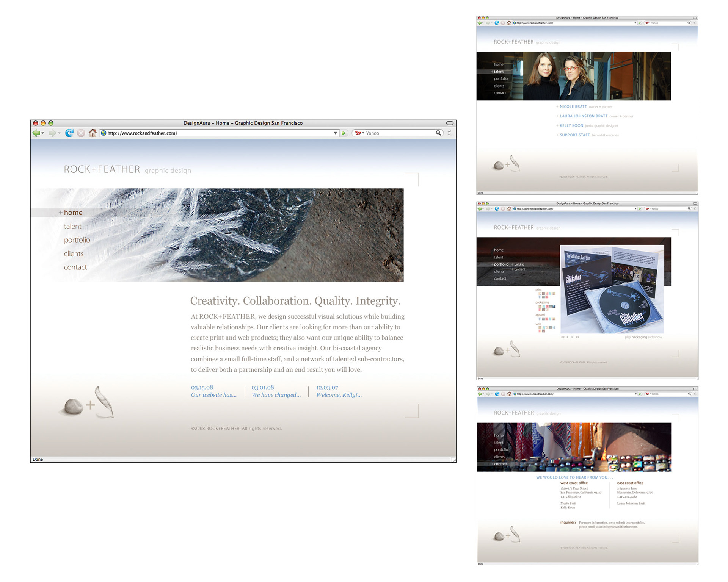Viewport: 728px width, 582px height.
Task: Open the contact navigation item
Action: point(75,267)
